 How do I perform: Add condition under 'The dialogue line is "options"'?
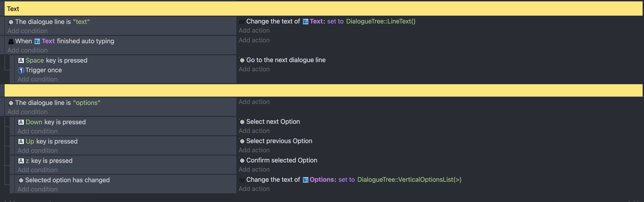click(x=28, y=112)
